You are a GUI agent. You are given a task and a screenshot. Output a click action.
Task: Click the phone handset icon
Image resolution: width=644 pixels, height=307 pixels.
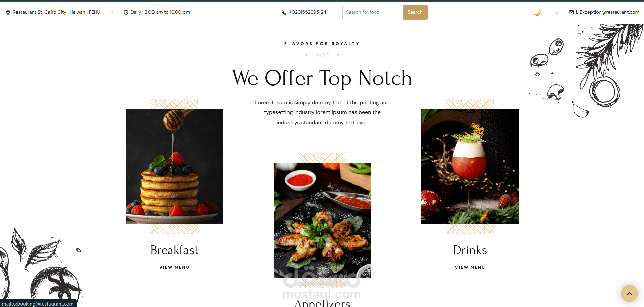(284, 12)
